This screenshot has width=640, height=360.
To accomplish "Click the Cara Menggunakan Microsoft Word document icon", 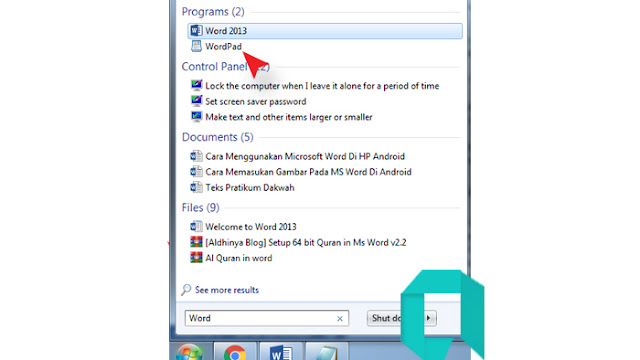I will (196, 156).
